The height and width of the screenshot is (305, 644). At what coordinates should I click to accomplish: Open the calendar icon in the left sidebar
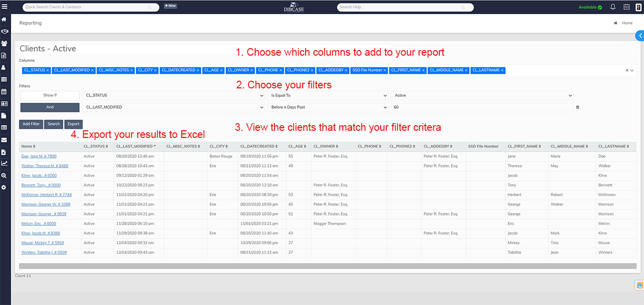(x=4, y=91)
